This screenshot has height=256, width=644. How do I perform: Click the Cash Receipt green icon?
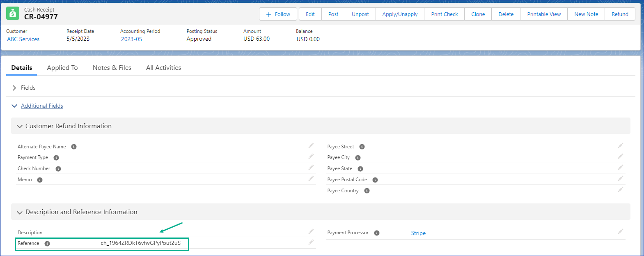click(13, 14)
